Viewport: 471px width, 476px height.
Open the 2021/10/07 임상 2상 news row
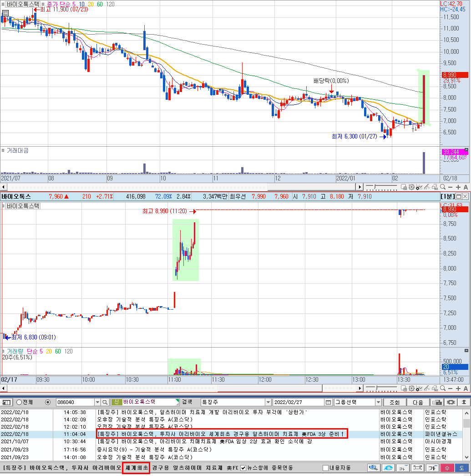tap(232, 442)
